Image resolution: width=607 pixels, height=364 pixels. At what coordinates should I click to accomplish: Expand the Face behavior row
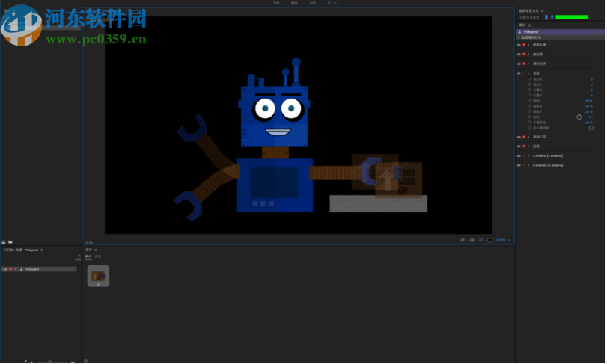click(x=528, y=45)
